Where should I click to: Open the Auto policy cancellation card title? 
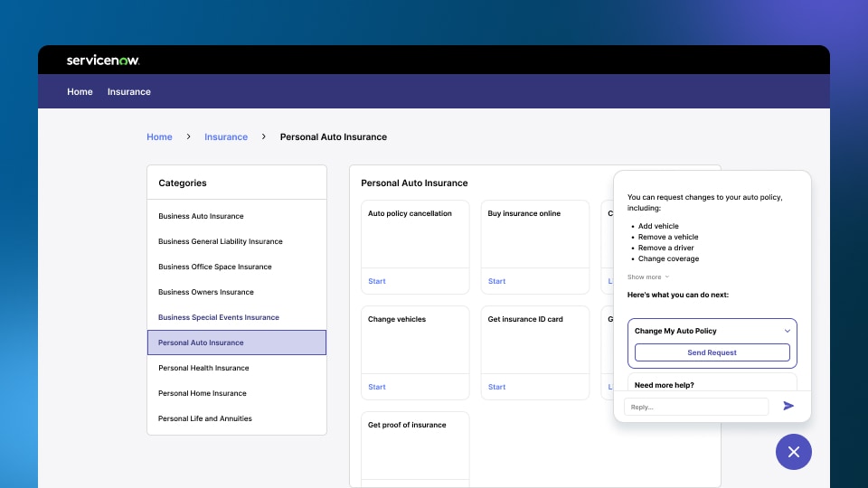click(410, 213)
